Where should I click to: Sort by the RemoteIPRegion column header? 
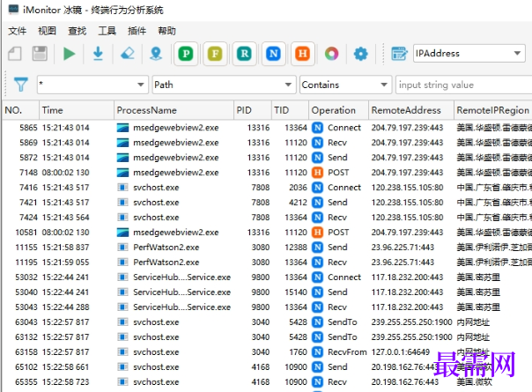[493, 110]
